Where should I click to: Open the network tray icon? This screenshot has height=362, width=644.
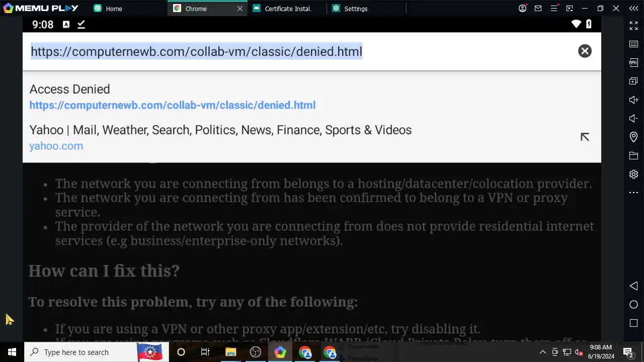click(567, 352)
